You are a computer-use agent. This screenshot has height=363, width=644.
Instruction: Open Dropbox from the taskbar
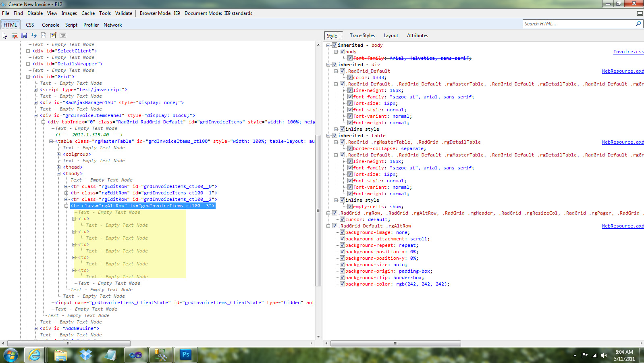pos(85,355)
